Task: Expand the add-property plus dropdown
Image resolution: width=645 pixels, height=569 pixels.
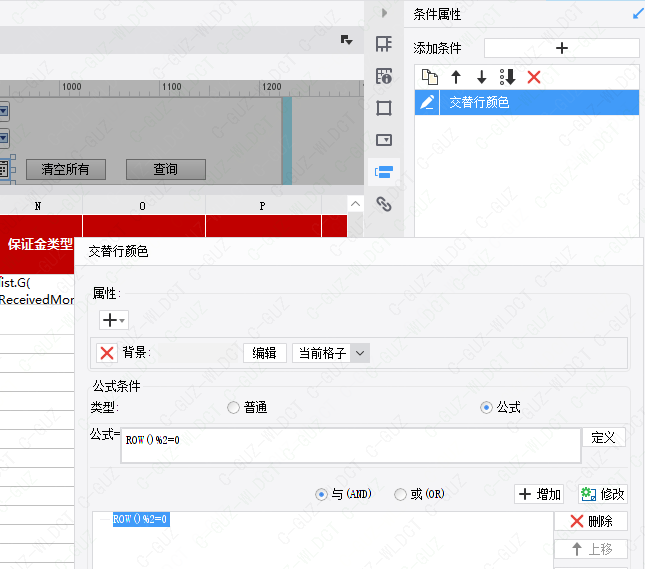Action: tap(113, 320)
